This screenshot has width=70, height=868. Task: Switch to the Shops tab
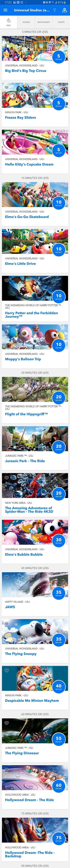pos(61,22)
